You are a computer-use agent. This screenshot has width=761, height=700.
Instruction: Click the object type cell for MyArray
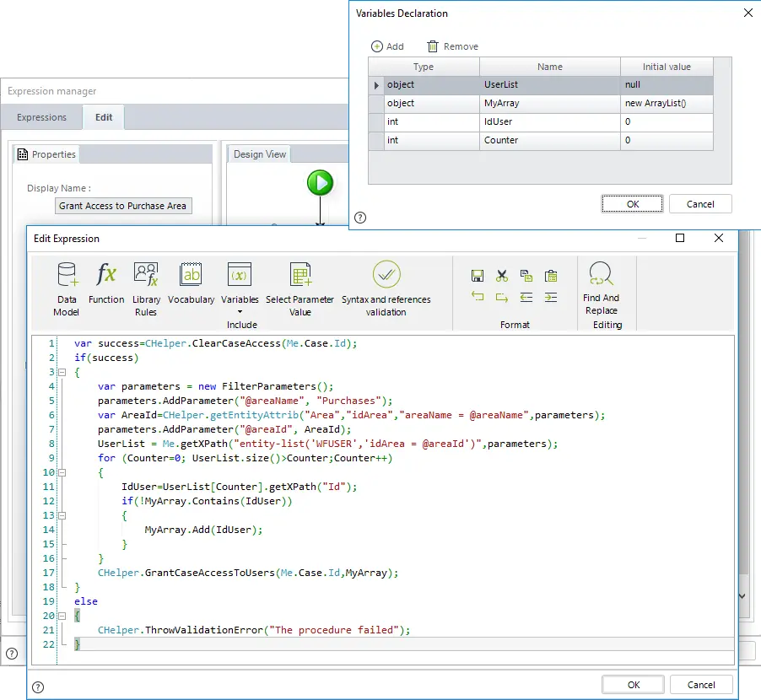click(x=432, y=104)
